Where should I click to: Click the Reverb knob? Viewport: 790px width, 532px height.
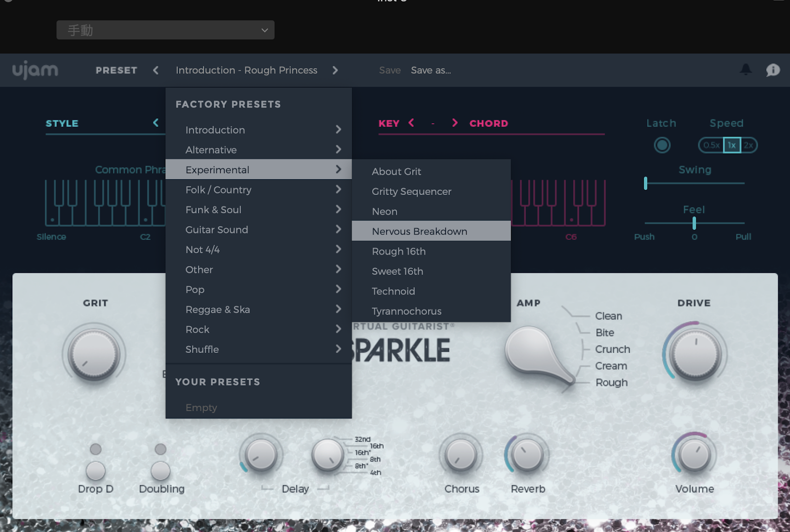tap(527, 455)
